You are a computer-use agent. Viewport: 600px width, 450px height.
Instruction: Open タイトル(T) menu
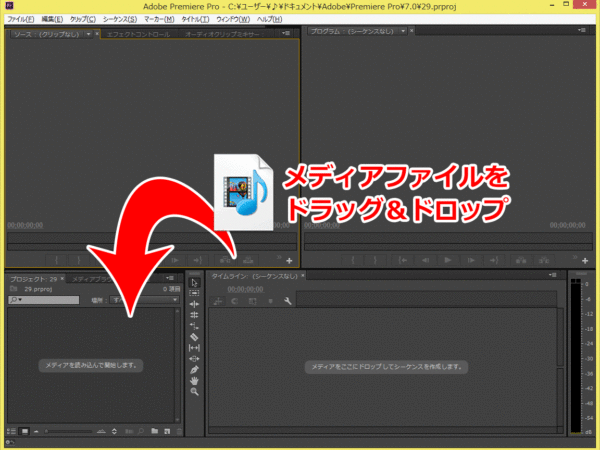[x=195, y=19]
